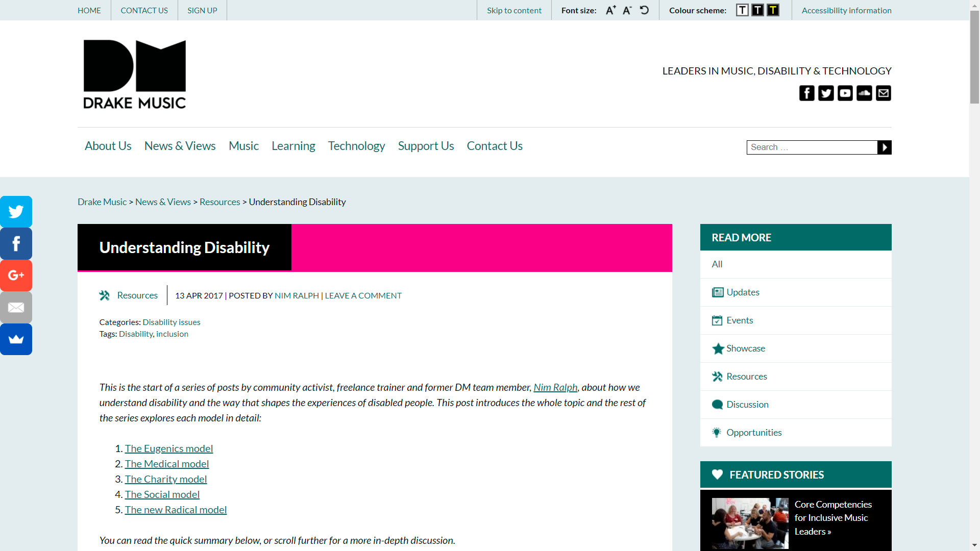Share on Google Plus sidebar button
The height and width of the screenshot is (551, 980).
pyautogui.click(x=16, y=275)
